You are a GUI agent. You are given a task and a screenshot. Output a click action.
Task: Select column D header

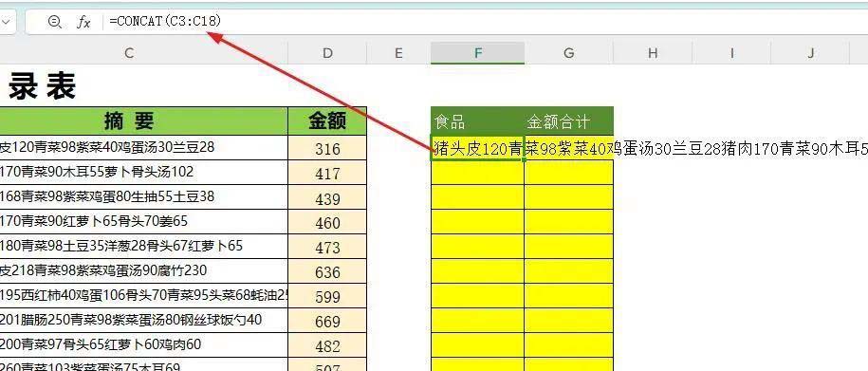(x=327, y=53)
